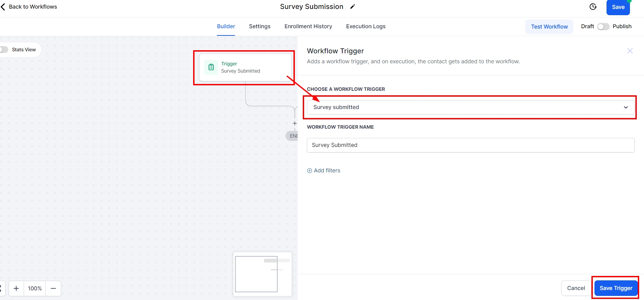Viewport: 644px width, 300px height.
Task: Click the Add filters plus icon
Action: [309, 171]
